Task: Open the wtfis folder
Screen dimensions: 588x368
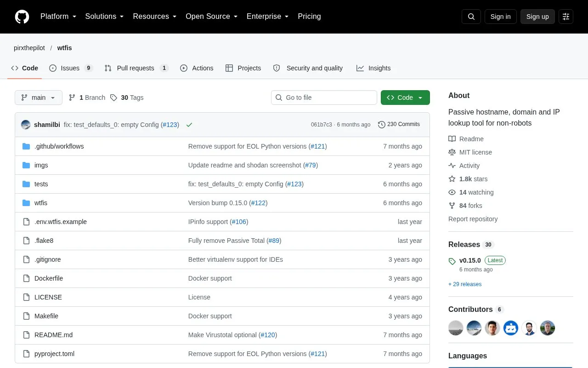Action: pyautogui.click(x=41, y=203)
